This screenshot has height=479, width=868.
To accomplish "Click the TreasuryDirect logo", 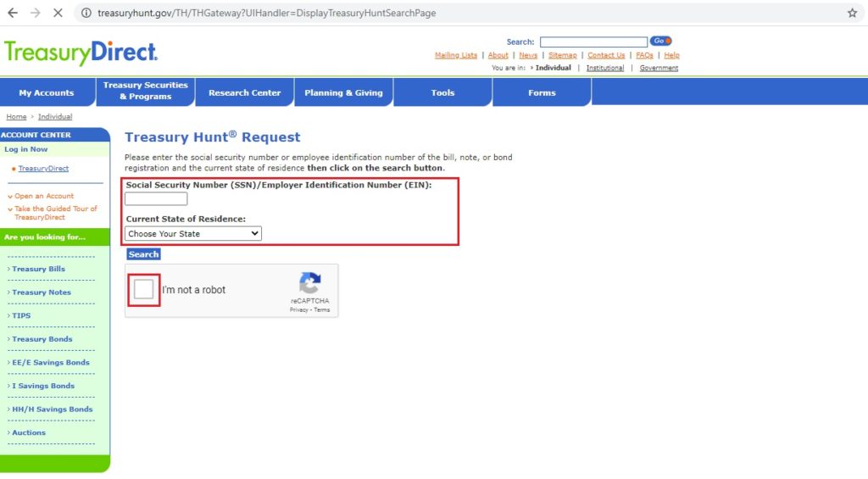I will click(x=81, y=53).
